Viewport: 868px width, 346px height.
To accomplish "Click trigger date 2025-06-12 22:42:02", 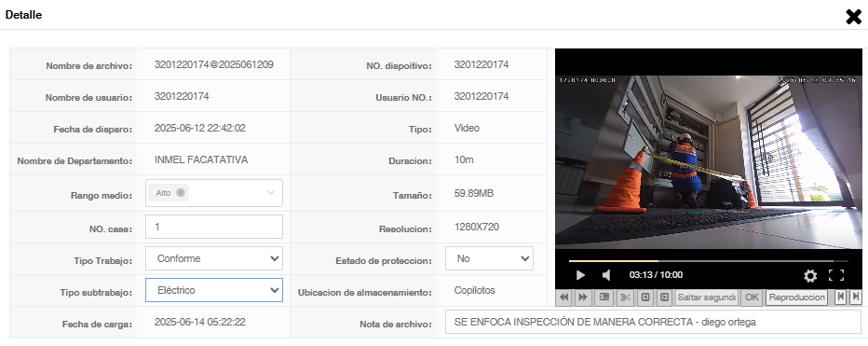I will (x=200, y=128).
